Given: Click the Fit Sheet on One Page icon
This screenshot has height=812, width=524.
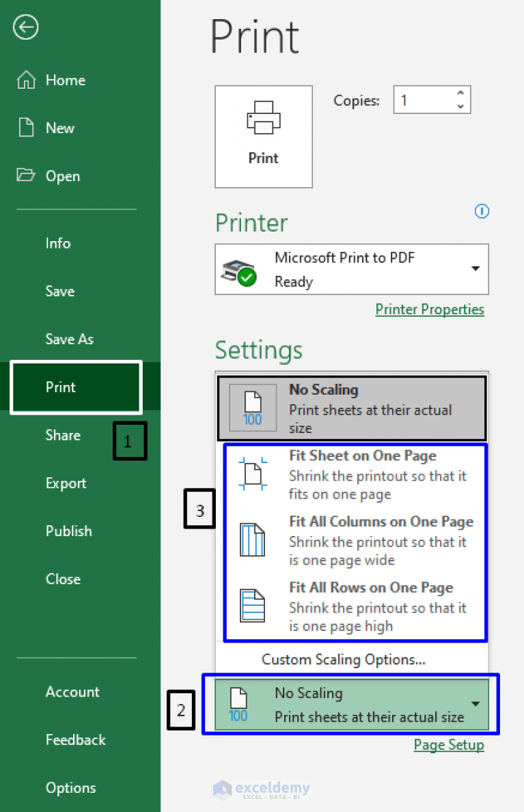Looking at the screenshot, I should (253, 473).
